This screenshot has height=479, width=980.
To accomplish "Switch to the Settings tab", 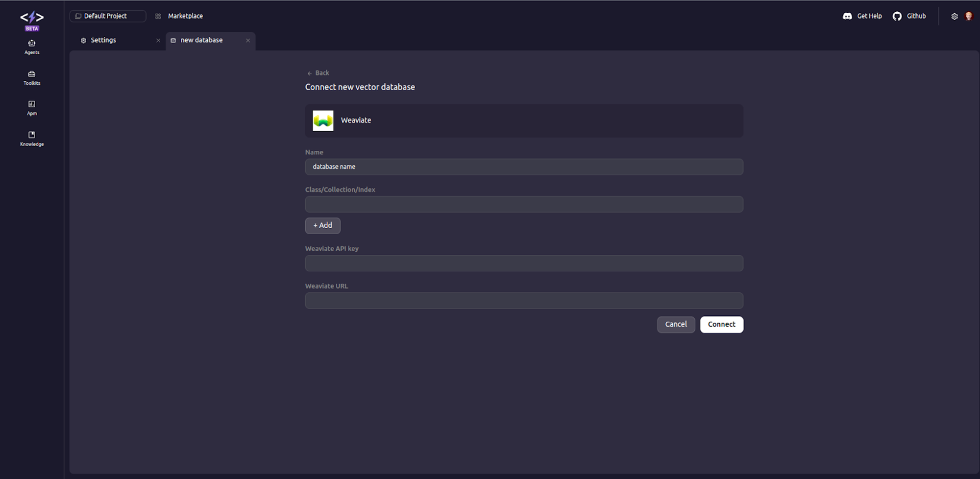I will [x=103, y=40].
